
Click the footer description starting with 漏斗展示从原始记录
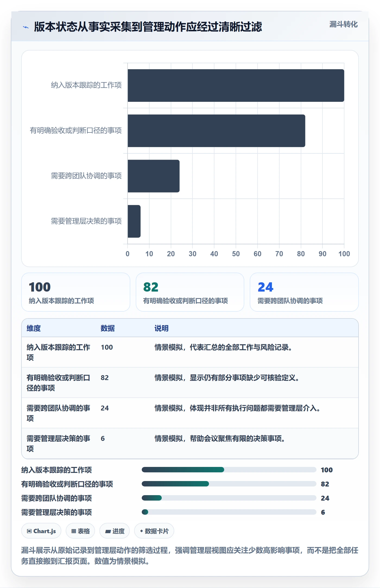click(x=190, y=555)
